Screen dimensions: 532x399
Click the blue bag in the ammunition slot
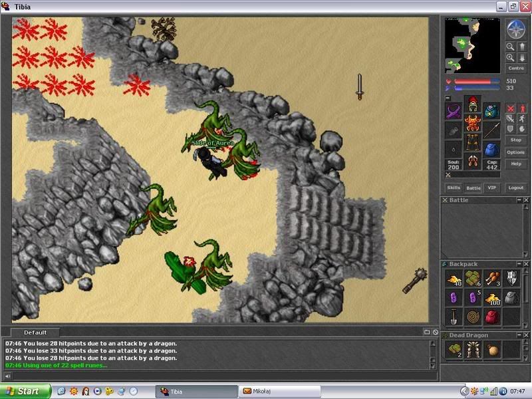(491, 149)
